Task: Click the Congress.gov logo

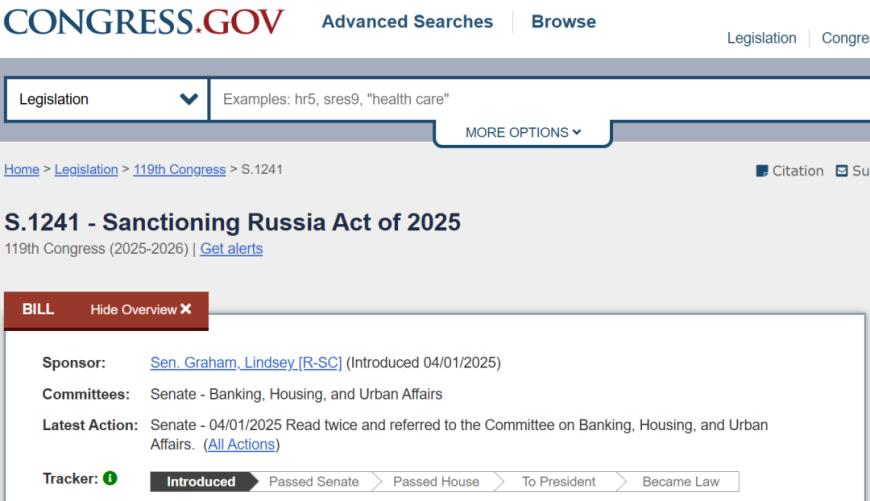Action: click(144, 22)
